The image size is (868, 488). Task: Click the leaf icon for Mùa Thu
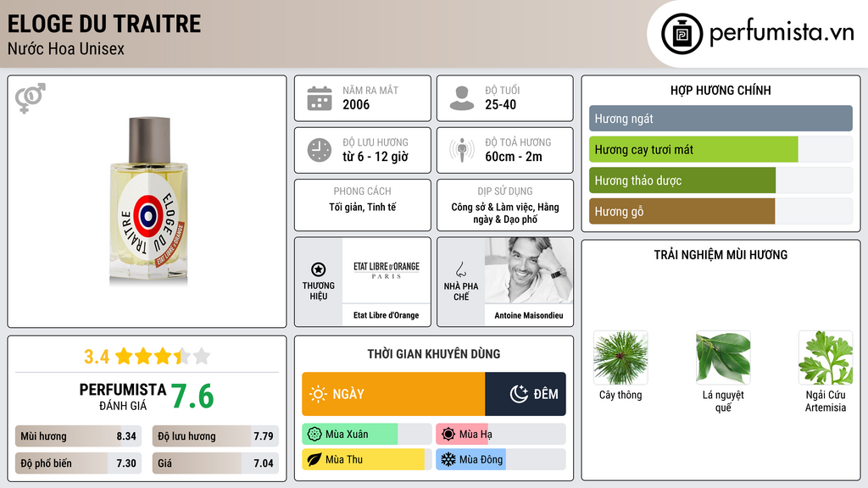click(314, 459)
